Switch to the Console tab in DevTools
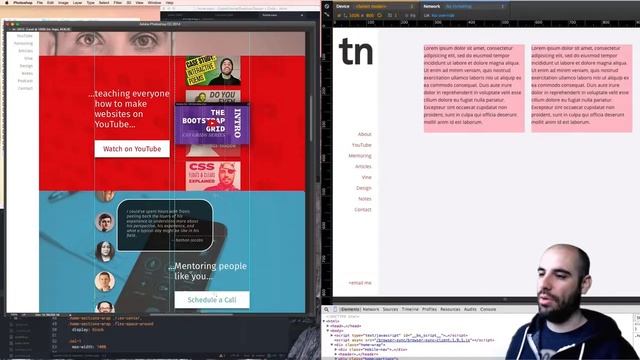Image resolution: width=640 pixels, height=360 pixels. pos(488,309)
